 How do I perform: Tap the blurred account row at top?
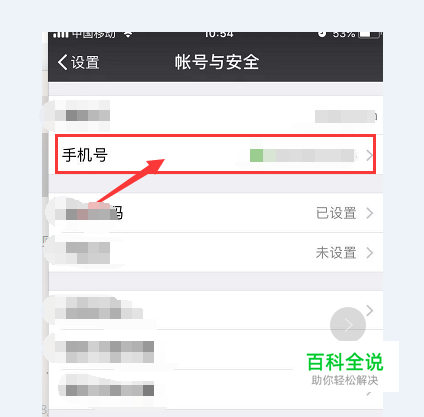point(215,115)
